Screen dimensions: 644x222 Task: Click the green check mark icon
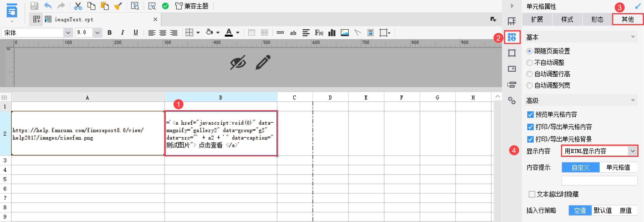[165, 6]
